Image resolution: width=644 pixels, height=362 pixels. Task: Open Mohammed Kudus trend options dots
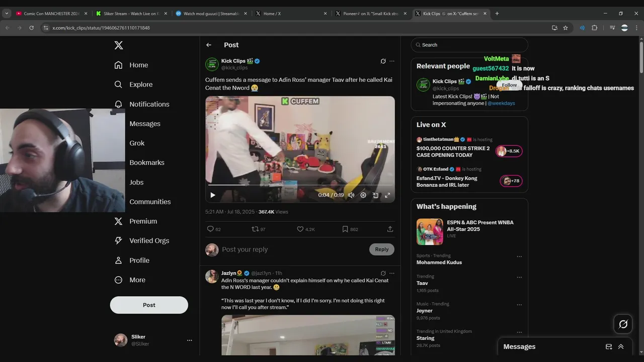pyautogui.click(x=519, y=256)
